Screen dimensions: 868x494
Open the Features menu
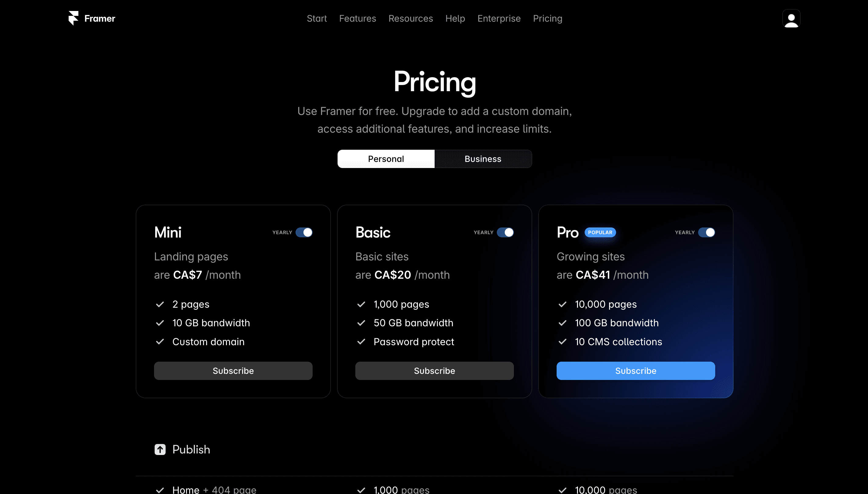click(357, 18)
